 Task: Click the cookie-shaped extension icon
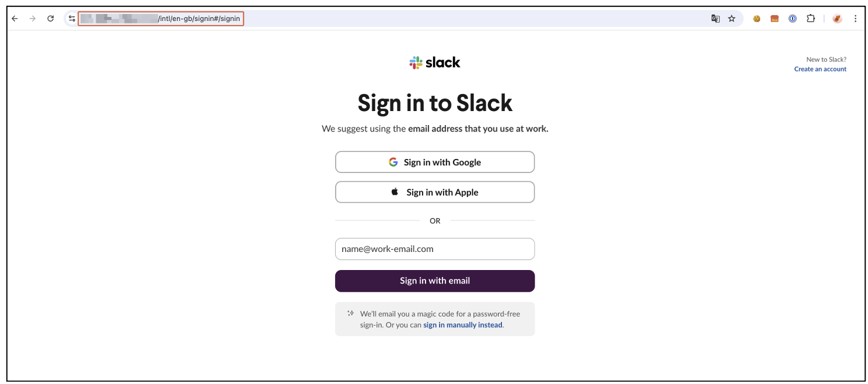point(757,18)
